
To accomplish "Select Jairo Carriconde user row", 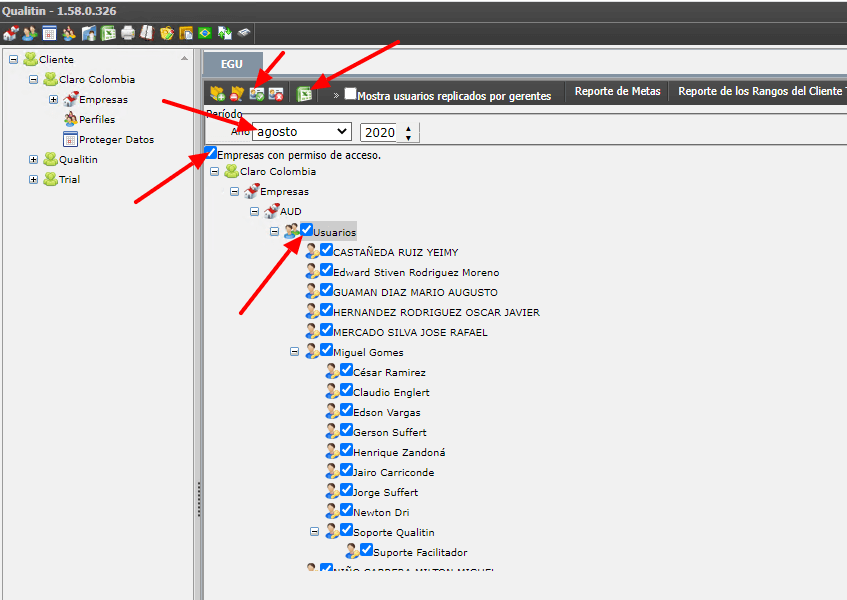I will click(x=394, y=472).
